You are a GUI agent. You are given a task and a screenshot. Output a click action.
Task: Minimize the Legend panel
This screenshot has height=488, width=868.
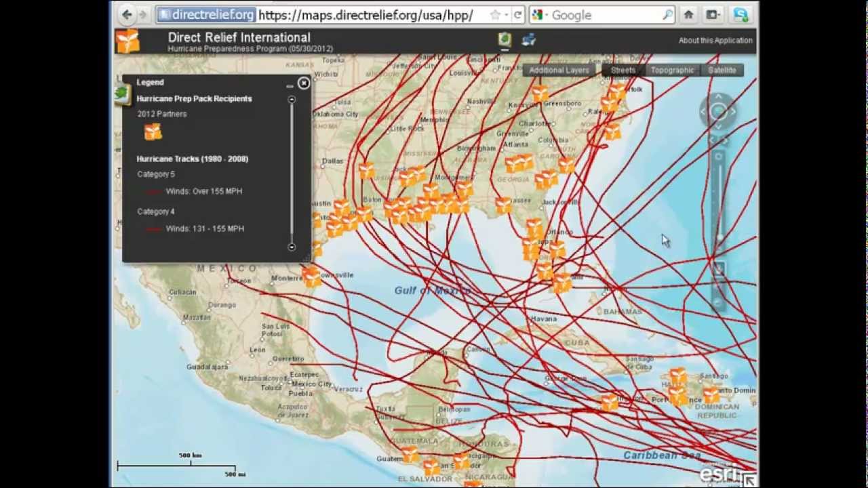pyautogui.click(x=290, y=85)
